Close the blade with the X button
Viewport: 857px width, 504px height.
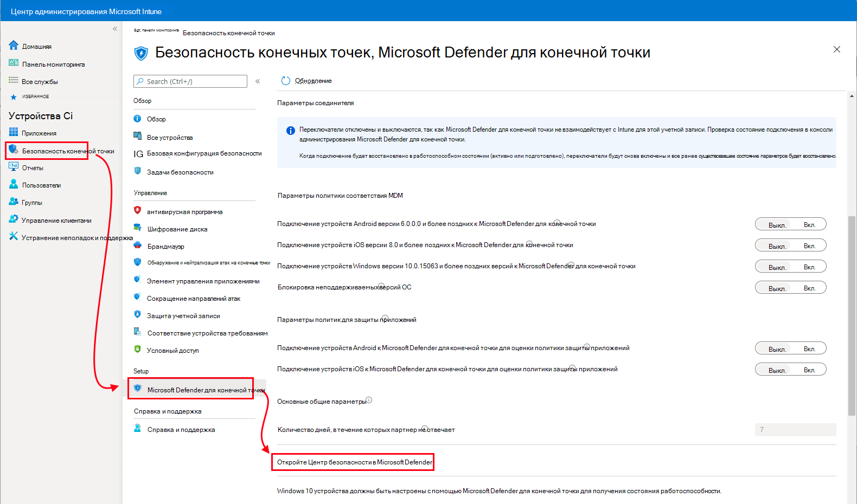tap(837, 49)
